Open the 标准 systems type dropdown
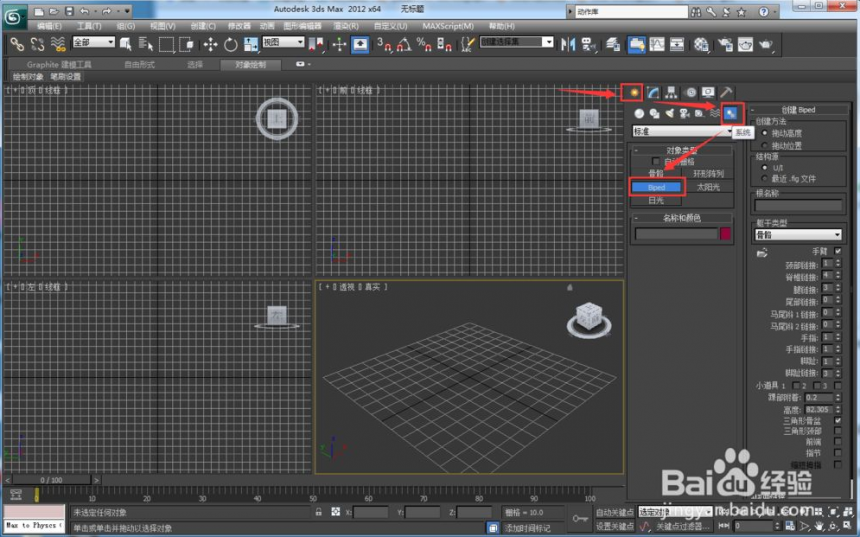This screenshot has height=537, width=860. click(682, 131)
